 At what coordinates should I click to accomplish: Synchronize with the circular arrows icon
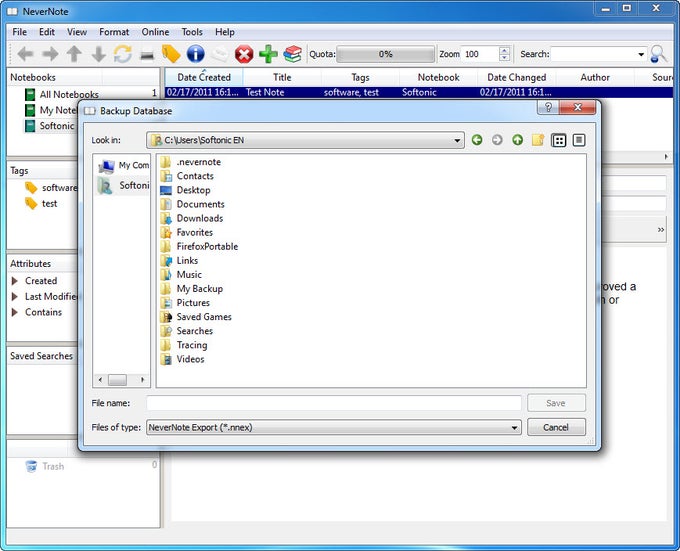pos(123,54)
